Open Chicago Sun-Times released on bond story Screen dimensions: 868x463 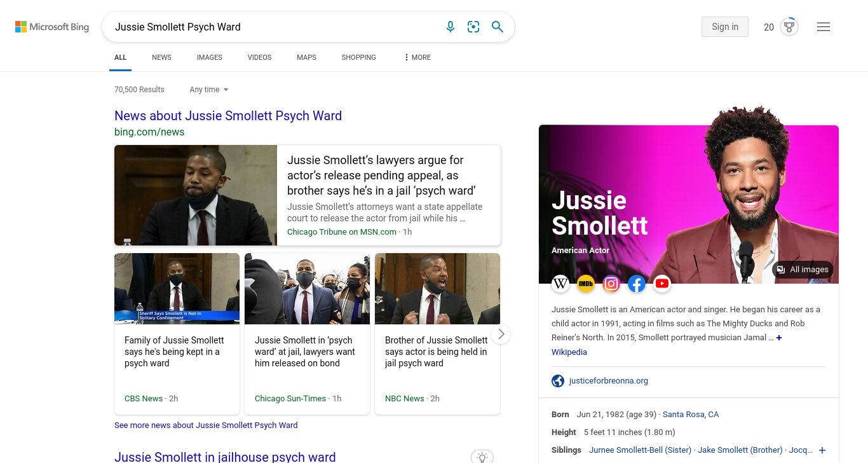pyautogui.click(x=307, y=334)
